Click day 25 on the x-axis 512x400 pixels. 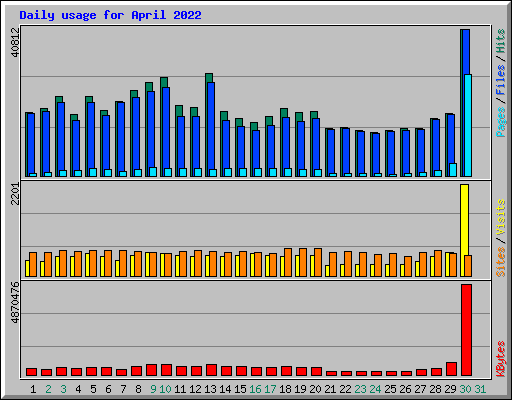pos(390,389)
